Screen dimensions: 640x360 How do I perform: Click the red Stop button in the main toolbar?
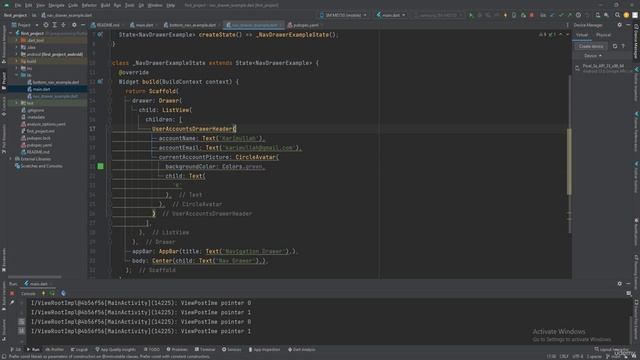tap(531, 15)
